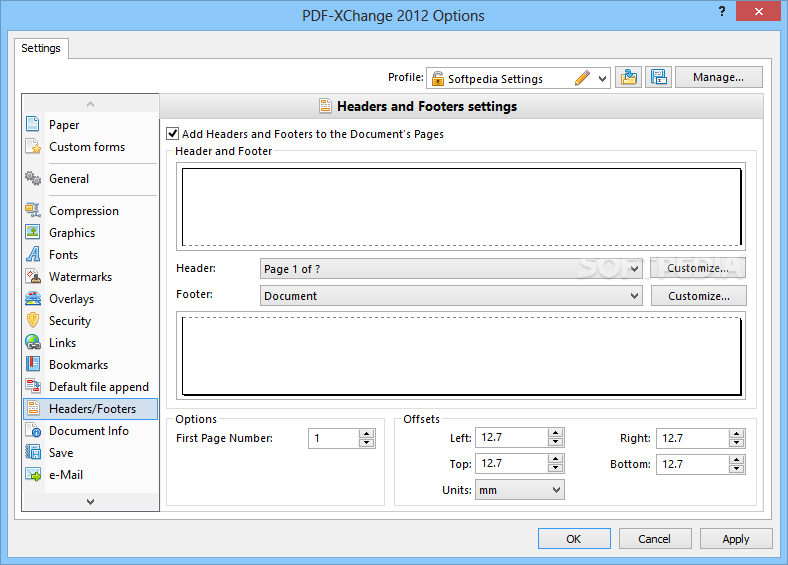Click the Custom forms star icon
788x565 pixels.
pyautogui.click(x=33, y=146)
